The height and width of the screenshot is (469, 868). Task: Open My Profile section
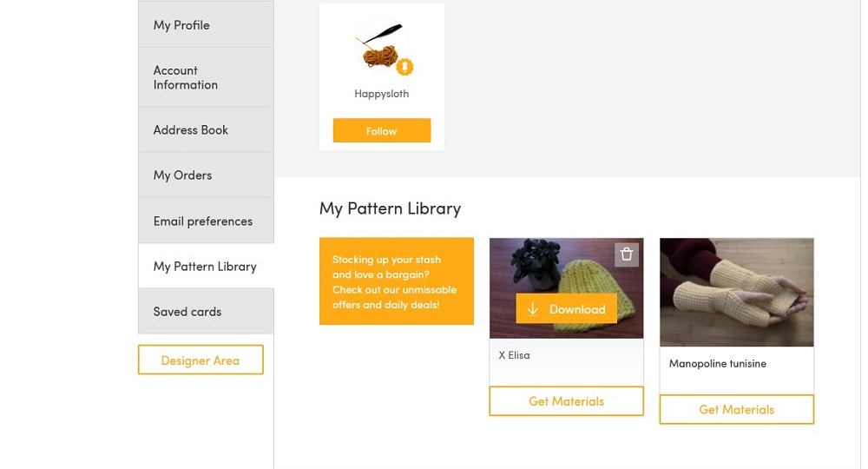(x=206, y=25)
